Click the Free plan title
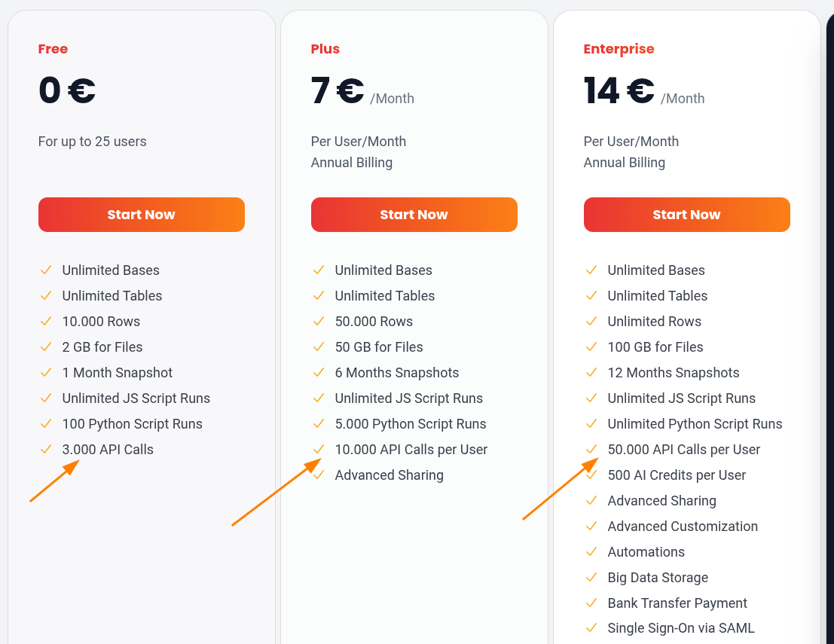 pyautogui.click(x=53, y=49)
